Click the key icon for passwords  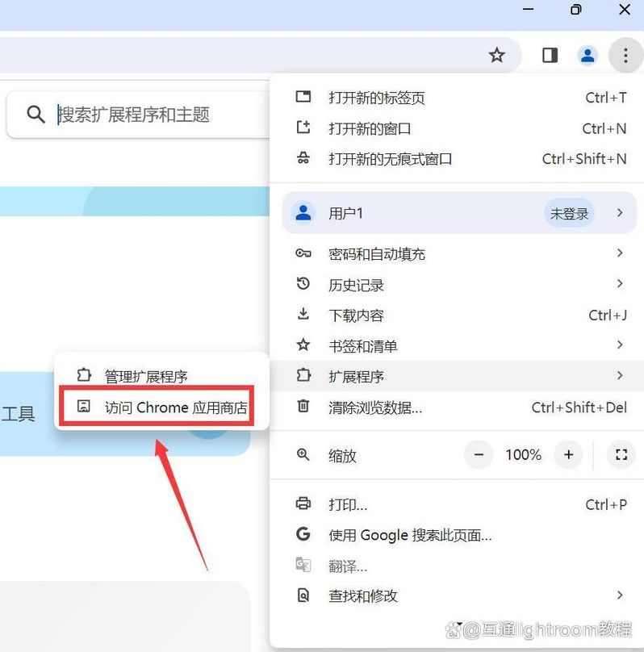point(303,253)
